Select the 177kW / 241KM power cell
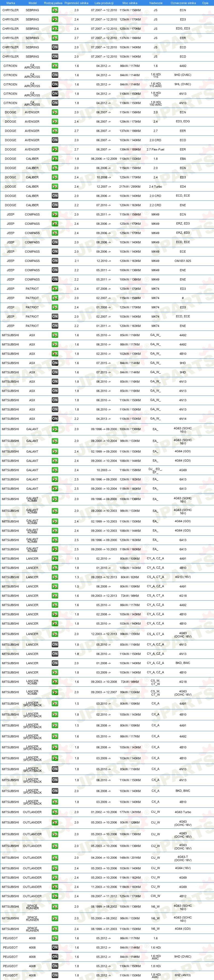The width and height of the screenshot is (214, 980). (x=130, y=812)
